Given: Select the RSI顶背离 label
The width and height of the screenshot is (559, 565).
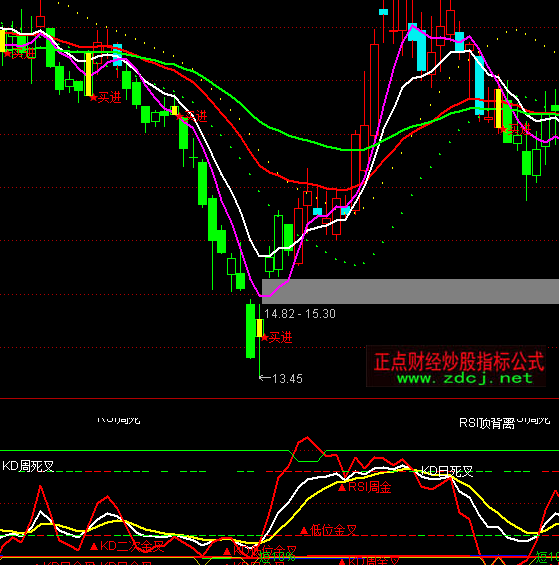Looking at the screenshot, I should 487,423.
